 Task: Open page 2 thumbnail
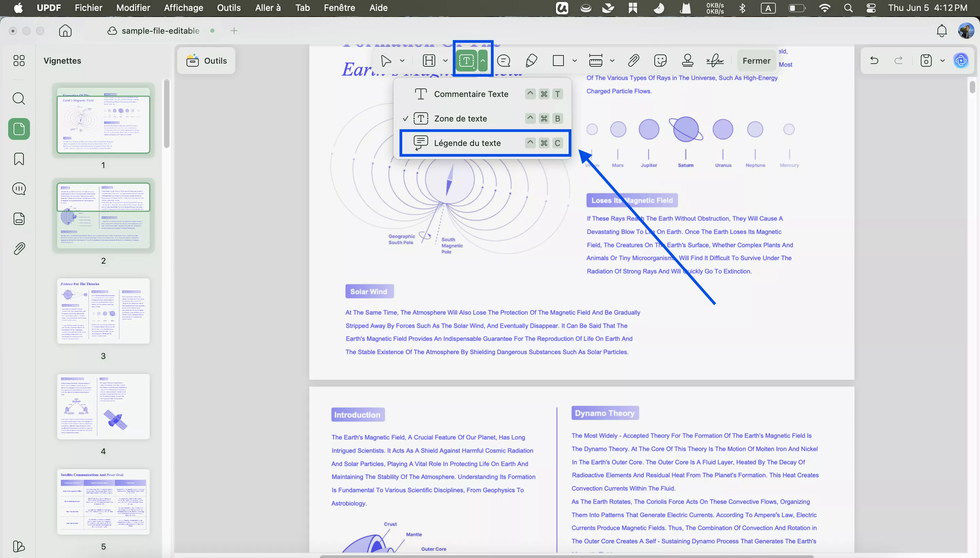(x=103, y=216)
